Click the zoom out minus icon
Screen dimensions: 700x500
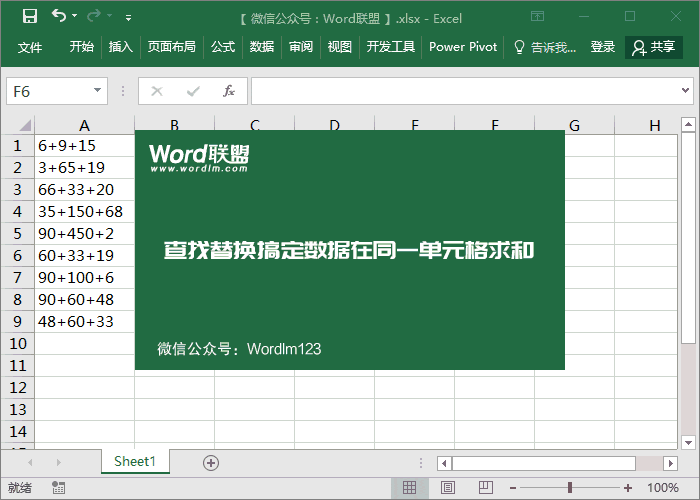513,488
